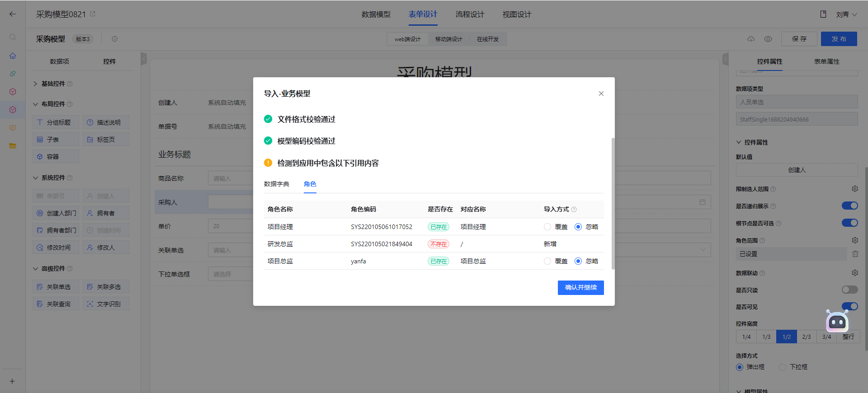The width and height of the screenshot is (868, 393).
Task: Open external link icon beside 采购模型0821
Action: (93, 14)
